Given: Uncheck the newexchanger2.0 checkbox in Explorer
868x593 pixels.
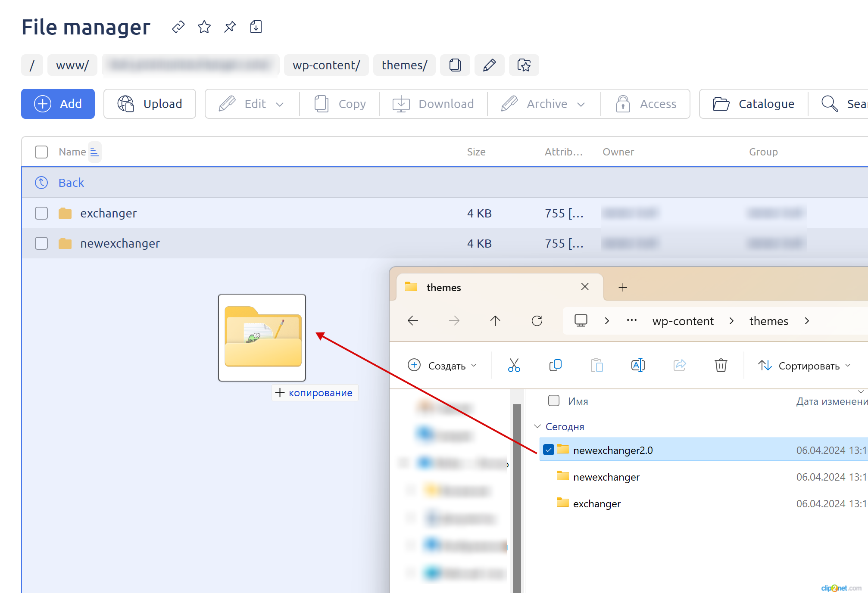Looking at the screenshot, I should (548, 450).
